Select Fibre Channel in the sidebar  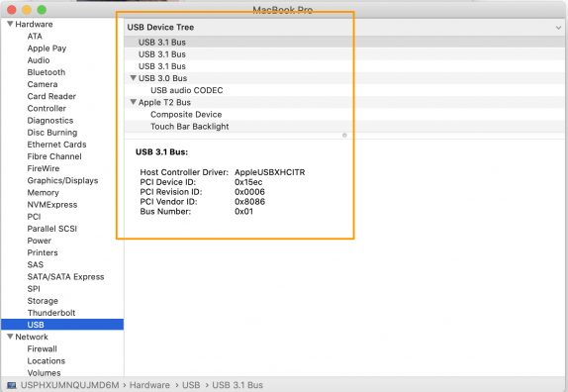[x=54, y=156]
